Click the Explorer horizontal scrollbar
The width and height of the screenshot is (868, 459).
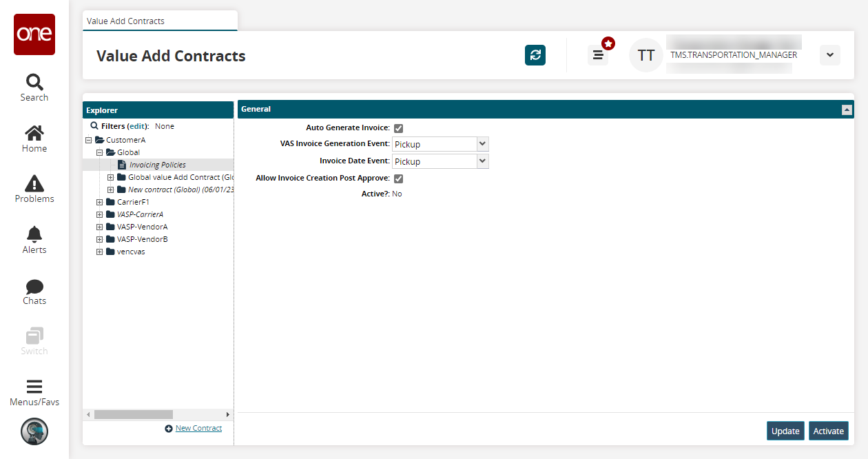134,415
